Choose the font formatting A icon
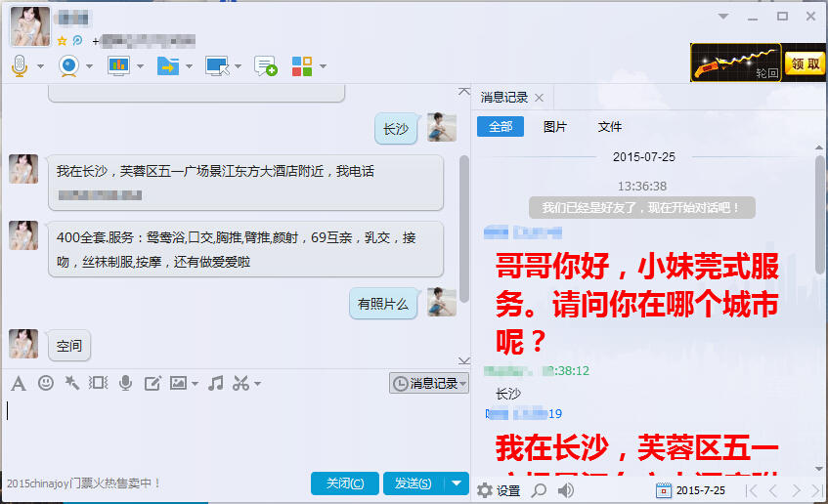The width and height of the screenshot is (828, 504). 18,384
